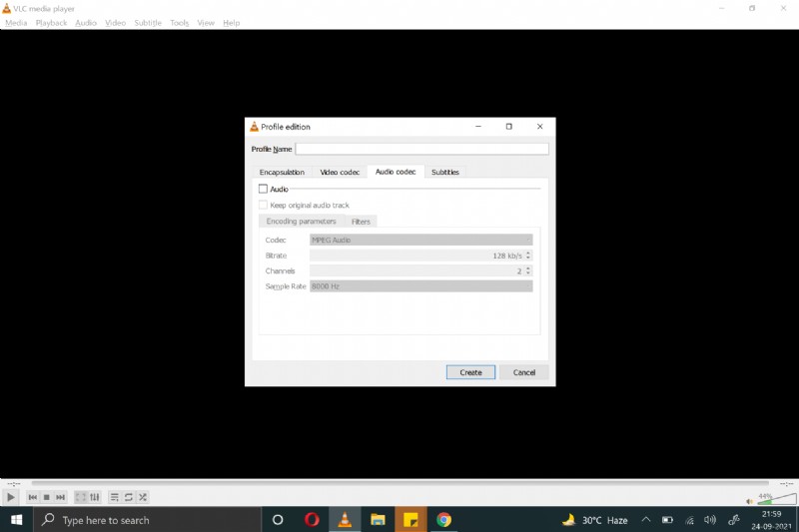Open Opera browser from taskbar

point(312,520)
